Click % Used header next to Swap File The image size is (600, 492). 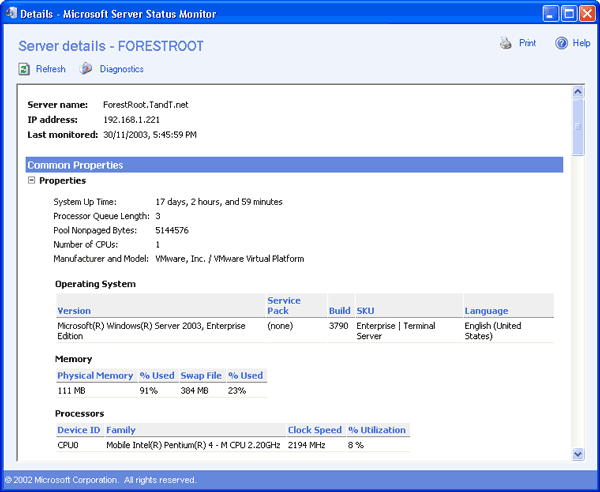tap(245, 375)
